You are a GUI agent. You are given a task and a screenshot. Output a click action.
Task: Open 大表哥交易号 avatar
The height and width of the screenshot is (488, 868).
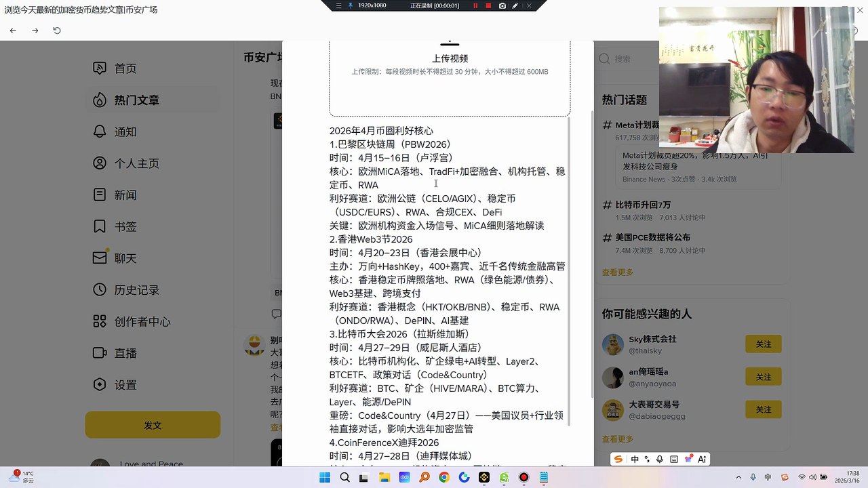click(x=613, y=410)
